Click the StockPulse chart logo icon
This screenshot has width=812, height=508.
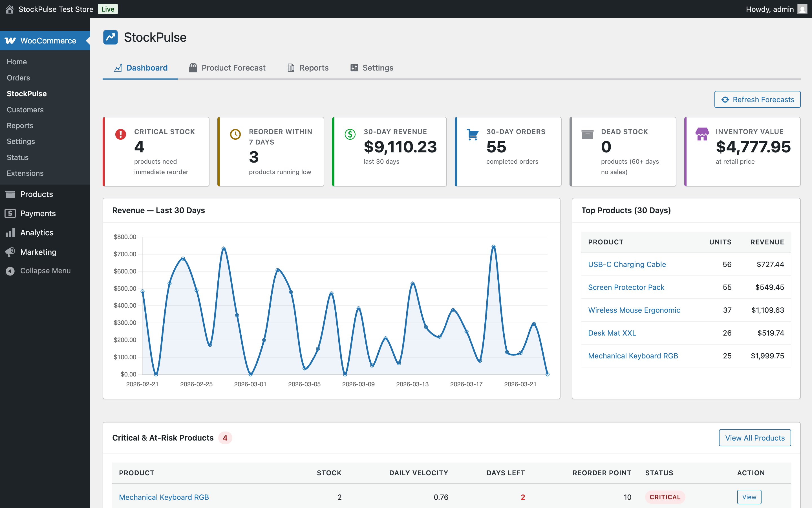(x=111, y=37)
